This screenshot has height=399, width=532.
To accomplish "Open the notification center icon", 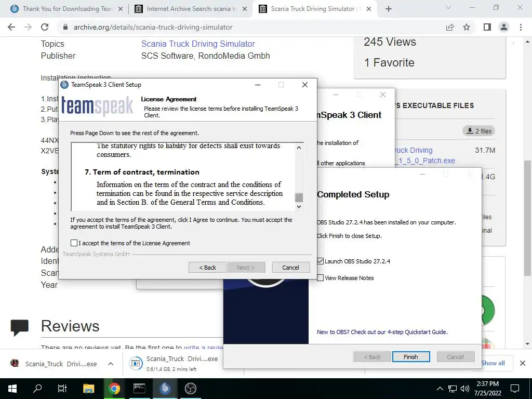I will click(x=515, y=389).
